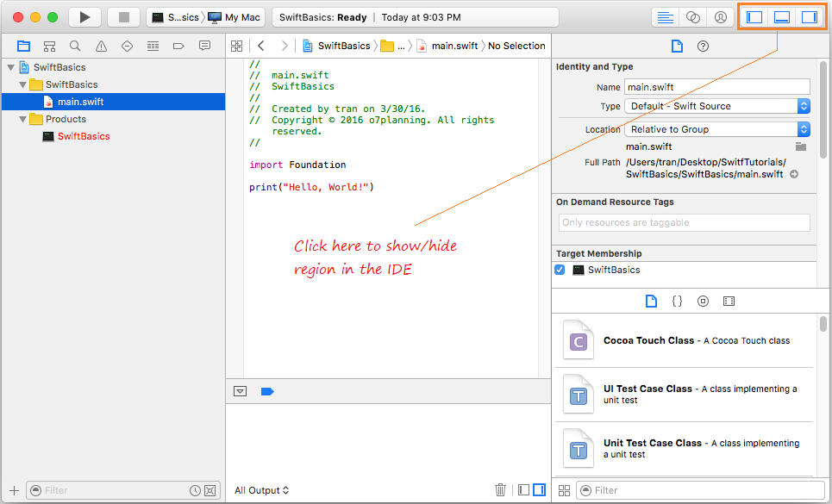Screen dimensions: 832x504
Task: Toggle the Navigator pane visibility
Action: pos(754,17)
